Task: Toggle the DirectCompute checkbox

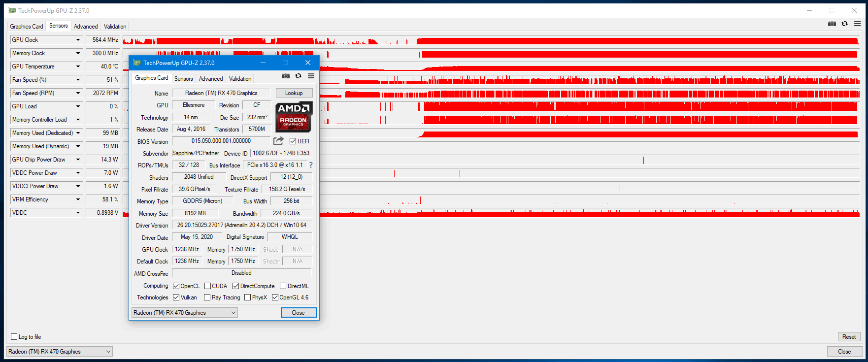Action: [235, 286]
